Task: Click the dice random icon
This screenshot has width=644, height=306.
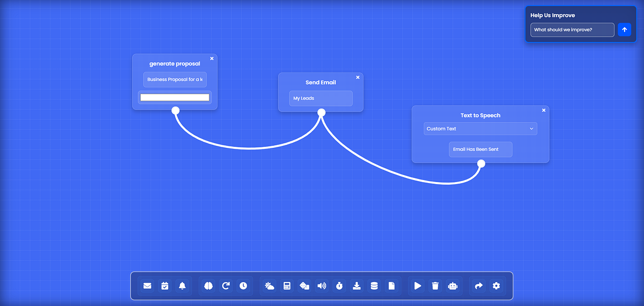Action: point(304,286)
